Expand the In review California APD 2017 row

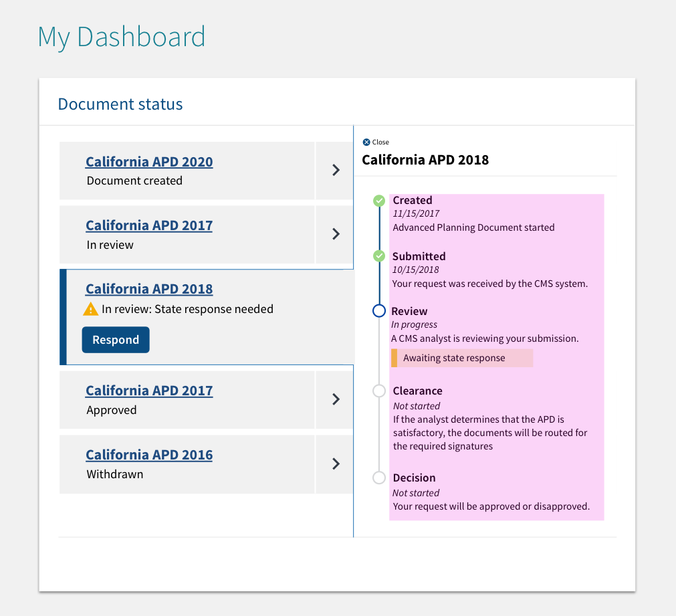pyautogui.click(x=334, y=234)
